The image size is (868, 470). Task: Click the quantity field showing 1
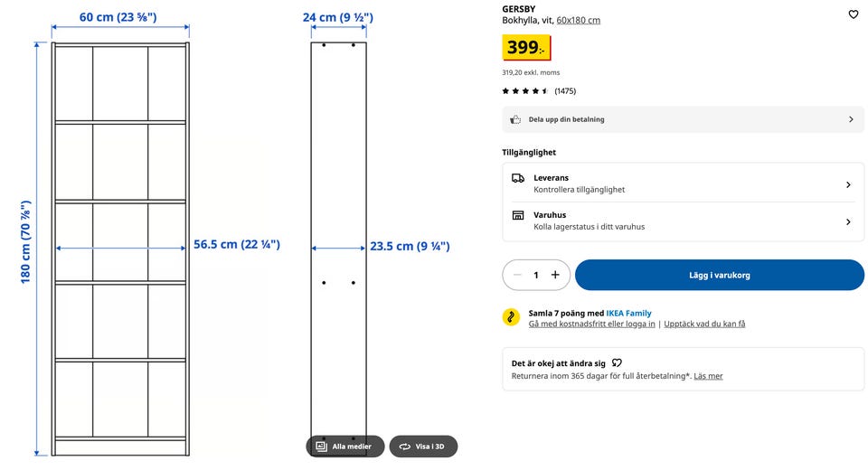coord(536,275)
